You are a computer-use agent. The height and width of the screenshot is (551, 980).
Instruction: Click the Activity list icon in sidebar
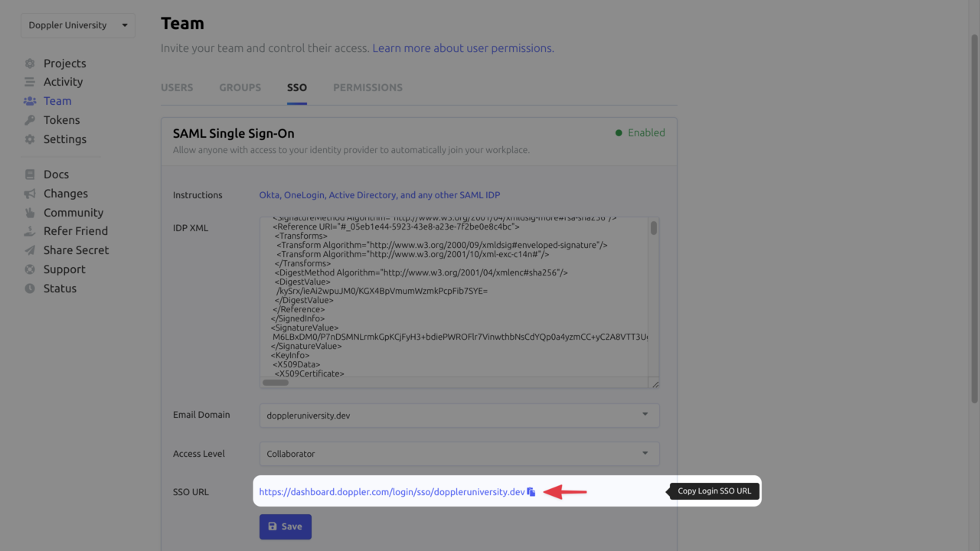30,82
